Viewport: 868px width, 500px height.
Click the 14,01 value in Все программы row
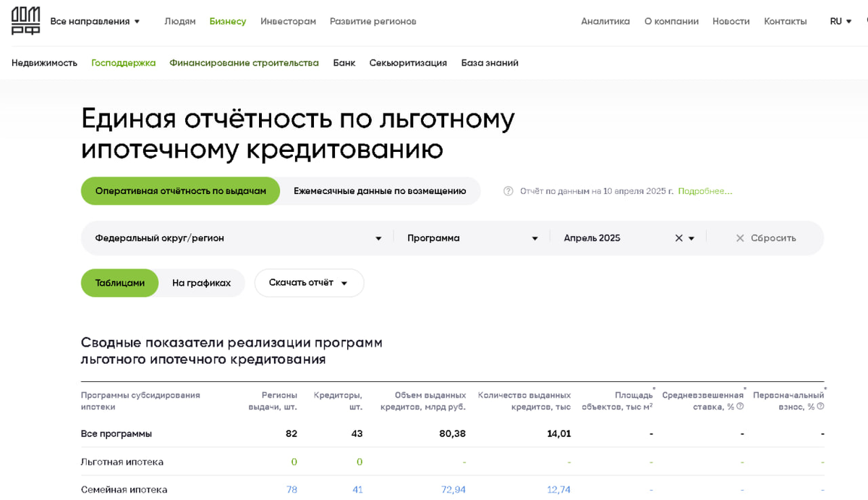[x=559, y=433]
